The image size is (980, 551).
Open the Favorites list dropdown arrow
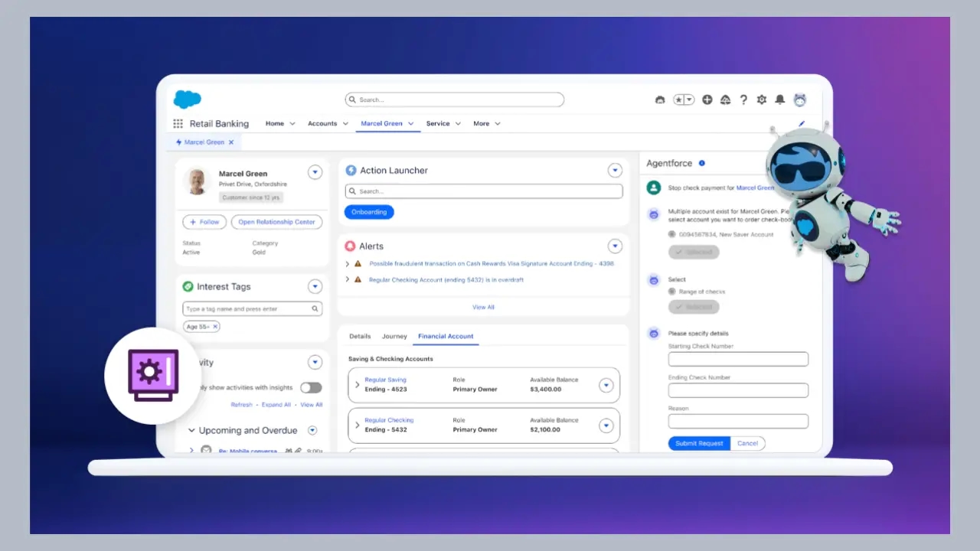click(x=689, y=99)
